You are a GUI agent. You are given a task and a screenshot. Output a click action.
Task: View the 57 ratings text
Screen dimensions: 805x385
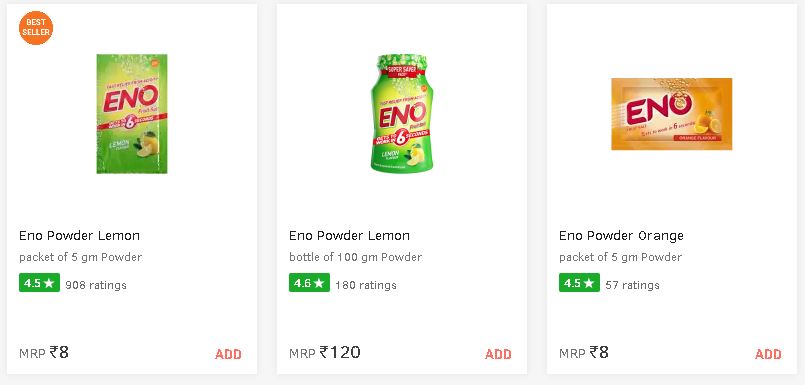[632, 285]
